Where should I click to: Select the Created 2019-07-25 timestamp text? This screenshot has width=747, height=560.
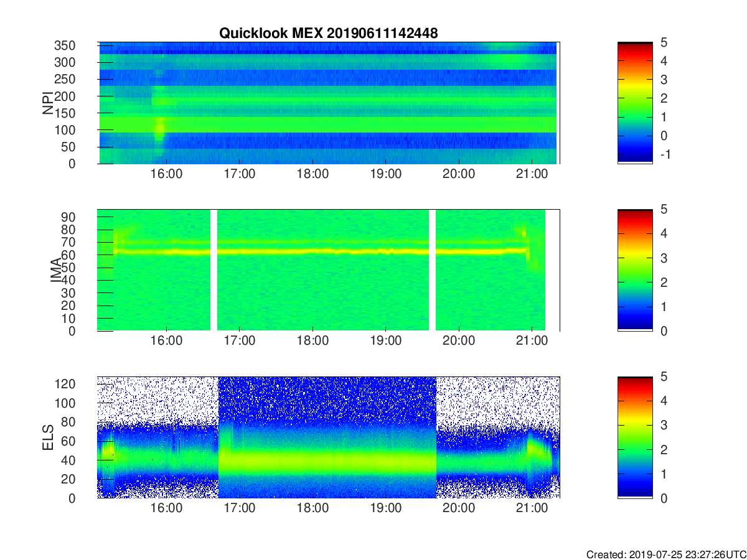[x=666, y=554]
